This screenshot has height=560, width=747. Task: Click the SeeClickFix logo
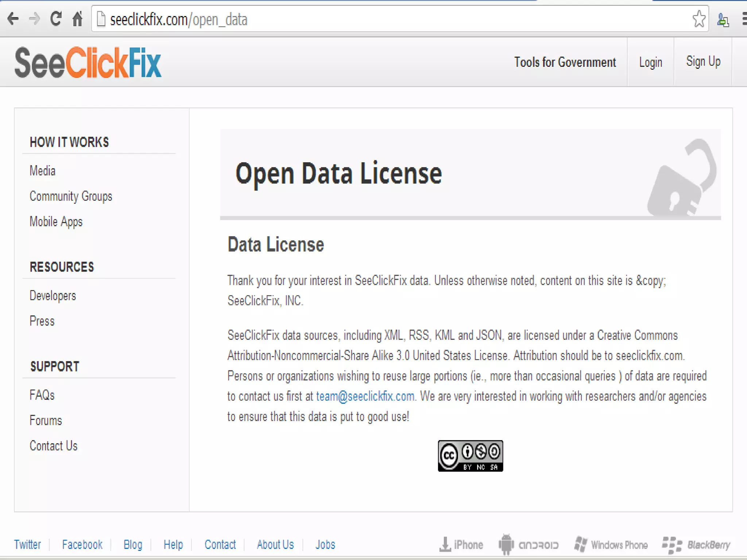click(x=88, y=63)
